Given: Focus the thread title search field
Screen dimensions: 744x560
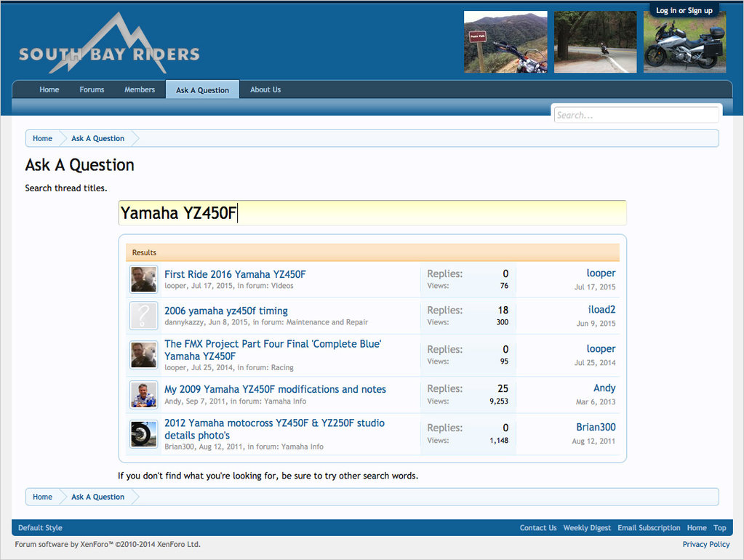Looking at the screenshot, I should click(372, 213).
